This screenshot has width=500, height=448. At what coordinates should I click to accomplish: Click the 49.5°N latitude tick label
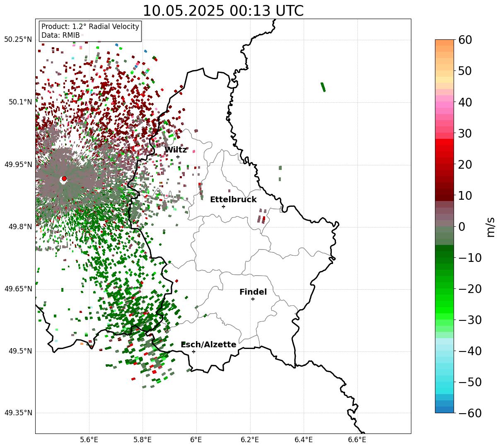click(x=20, y=351)
